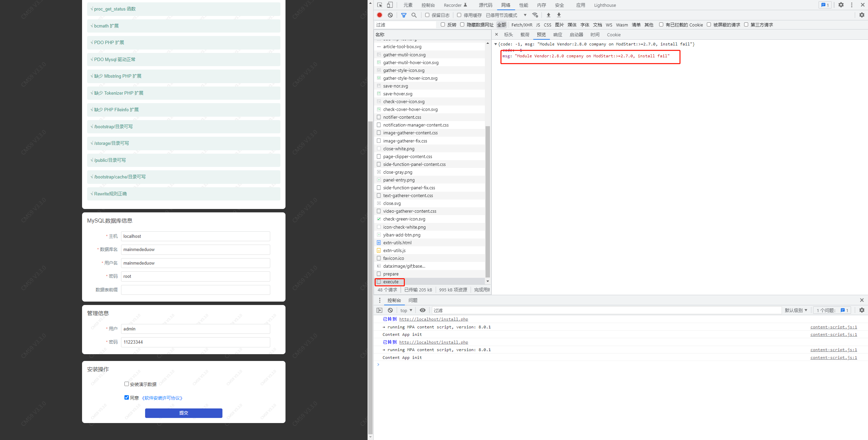The height and width of the screenshot is (440, 868).
Task: Close the console drawer
Action: click(862, 300)
